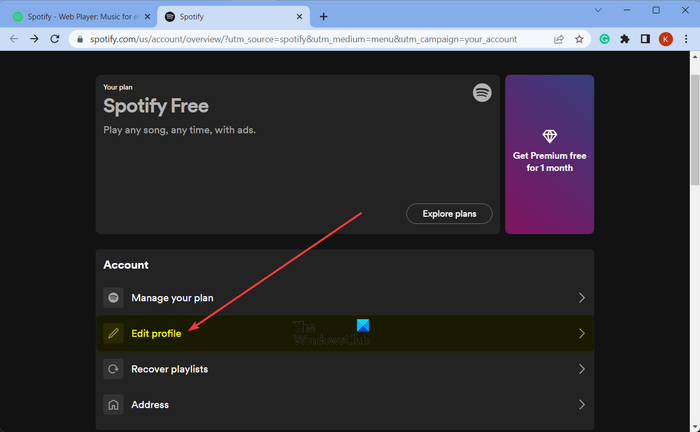Go back using the browser back arrow
Image resolution: width=700 pixels, height=432 pixels.
(14, 39)
